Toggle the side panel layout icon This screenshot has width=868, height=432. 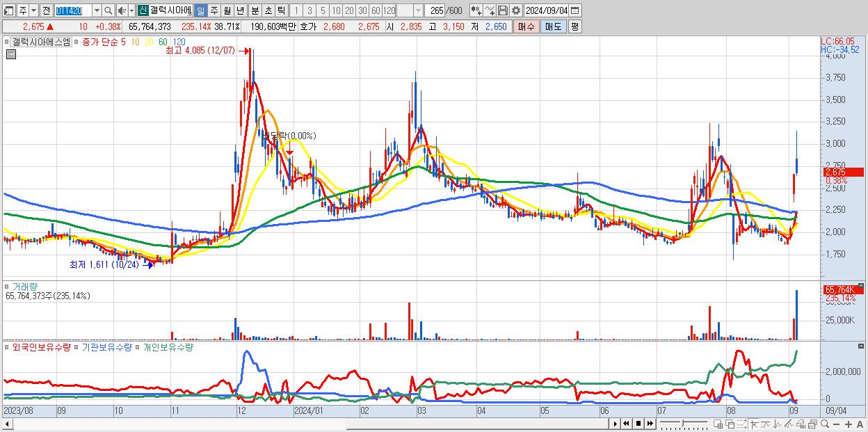8,10
